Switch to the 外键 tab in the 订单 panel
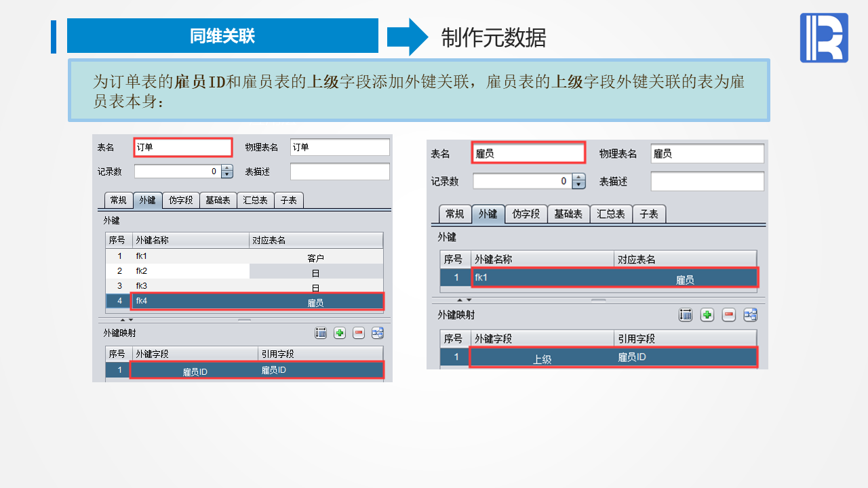The height and width of the screenshot is (488, 868). [147, 200]
